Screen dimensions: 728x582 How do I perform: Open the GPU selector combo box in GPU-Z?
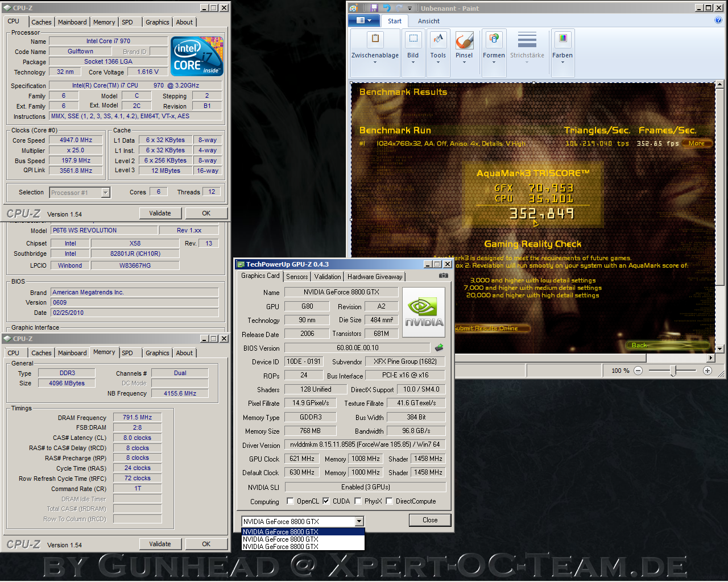point(303,521)
